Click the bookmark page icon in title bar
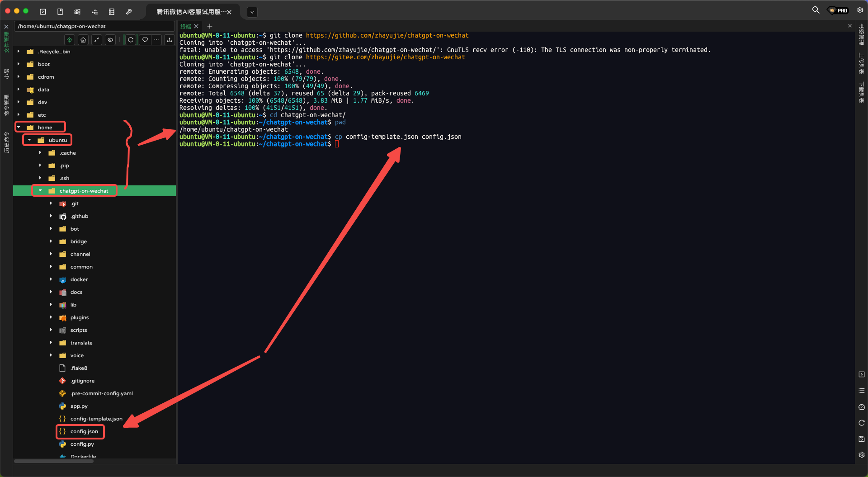Screen dimensions: 868x477 pos(60,12)
